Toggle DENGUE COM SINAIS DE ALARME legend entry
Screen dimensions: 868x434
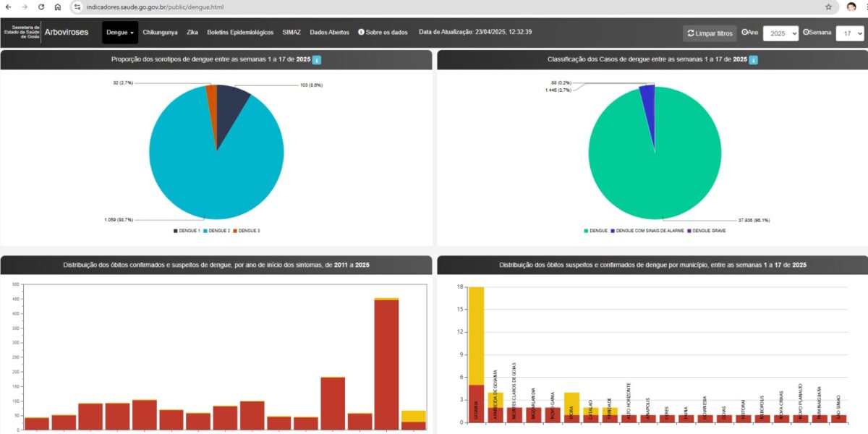[x=647, y=231]
